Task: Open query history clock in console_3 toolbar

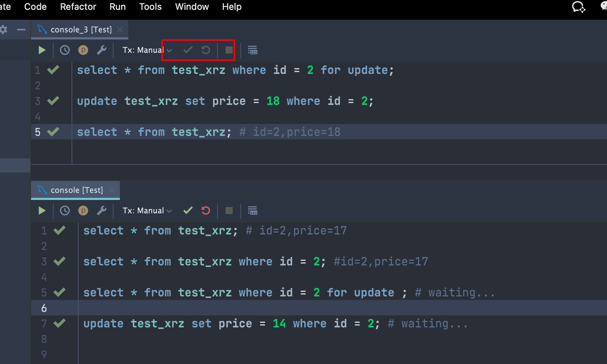Action: click(x=65, y=50)
